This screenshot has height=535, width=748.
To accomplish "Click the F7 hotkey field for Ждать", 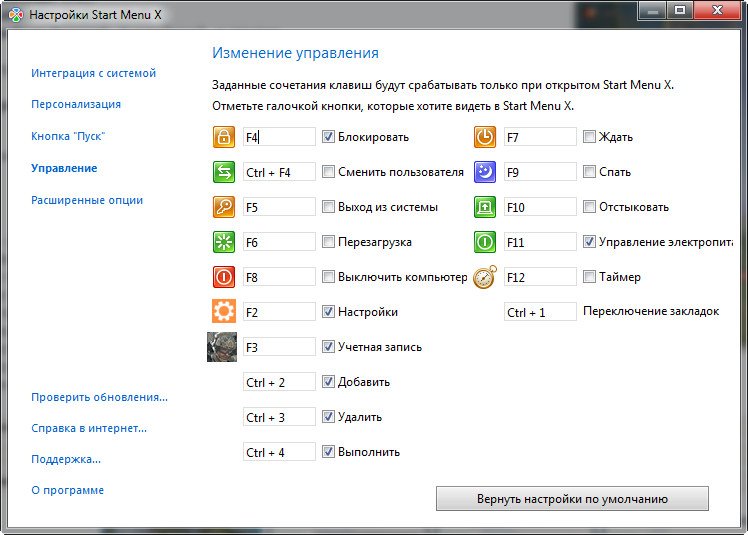I will click(540, 137).
